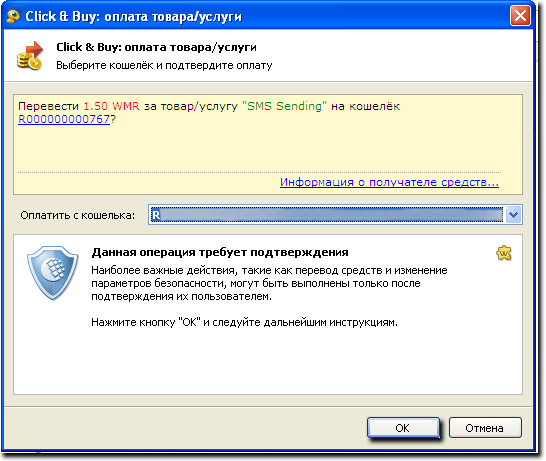This screenshot has width=546, height=461.
Task: Confirm payment with the OK button
Action: click(x=403, y=428)
